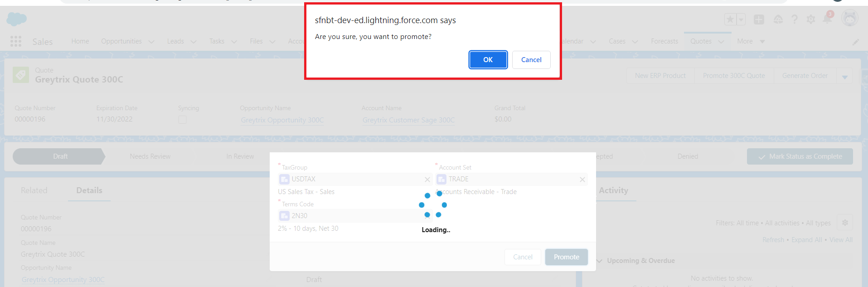Select the Needs Review path stage
868x287 pixels.
(x=150, y=156)
